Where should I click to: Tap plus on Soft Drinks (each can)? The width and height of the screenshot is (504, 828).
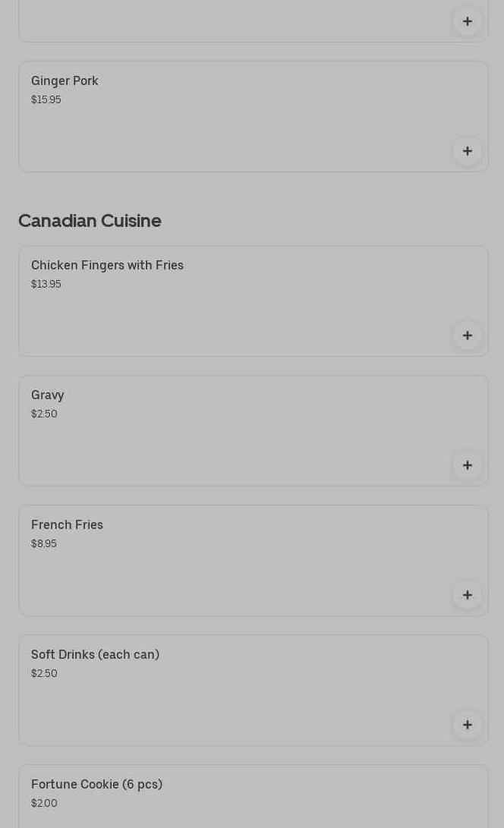pos(467,725)
